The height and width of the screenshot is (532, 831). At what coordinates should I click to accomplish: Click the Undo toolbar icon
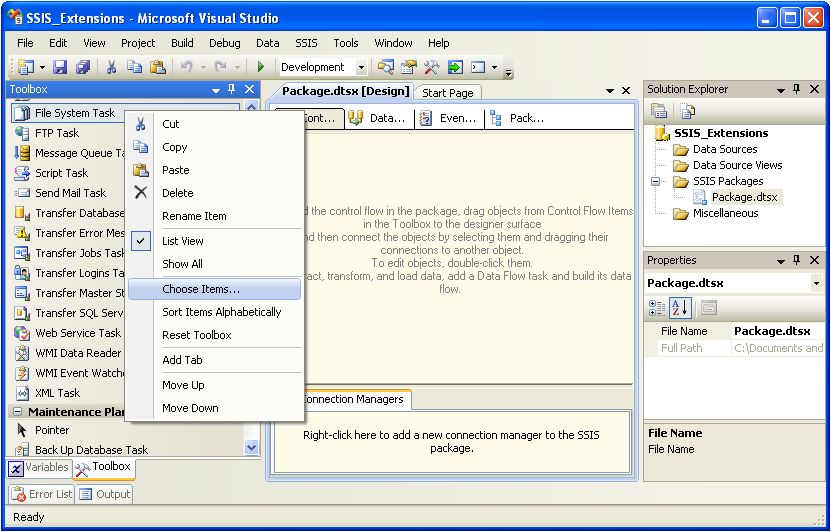point(187,67)
